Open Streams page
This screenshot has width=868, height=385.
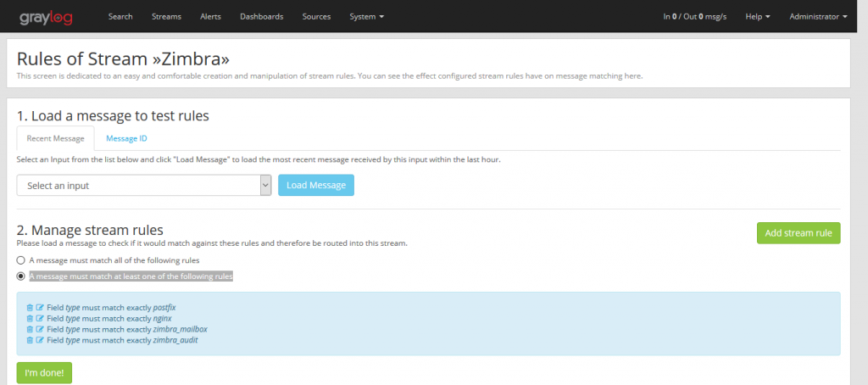tap(166, 17)
